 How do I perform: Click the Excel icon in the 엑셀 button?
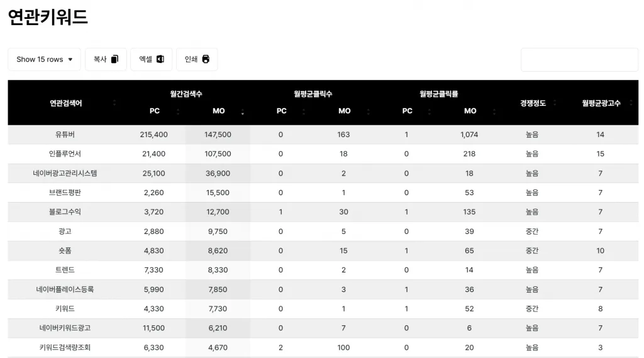click(160, 59)
